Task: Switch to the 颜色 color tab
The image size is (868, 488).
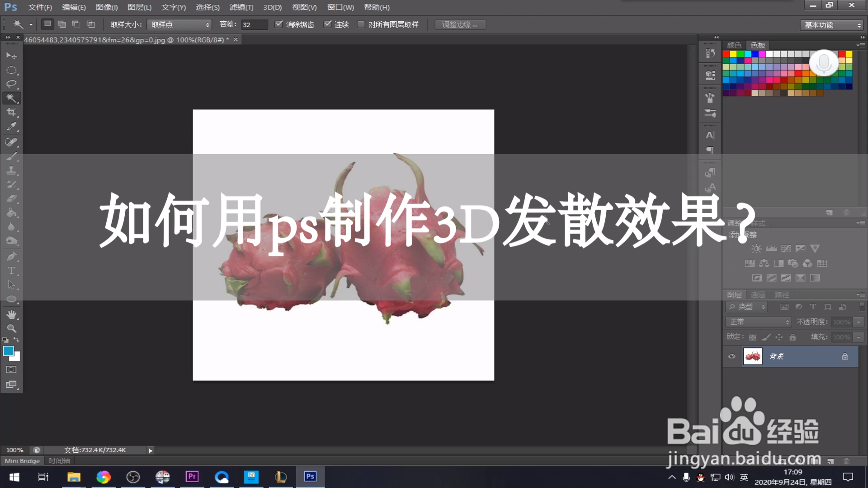Action: pos(734,45)
